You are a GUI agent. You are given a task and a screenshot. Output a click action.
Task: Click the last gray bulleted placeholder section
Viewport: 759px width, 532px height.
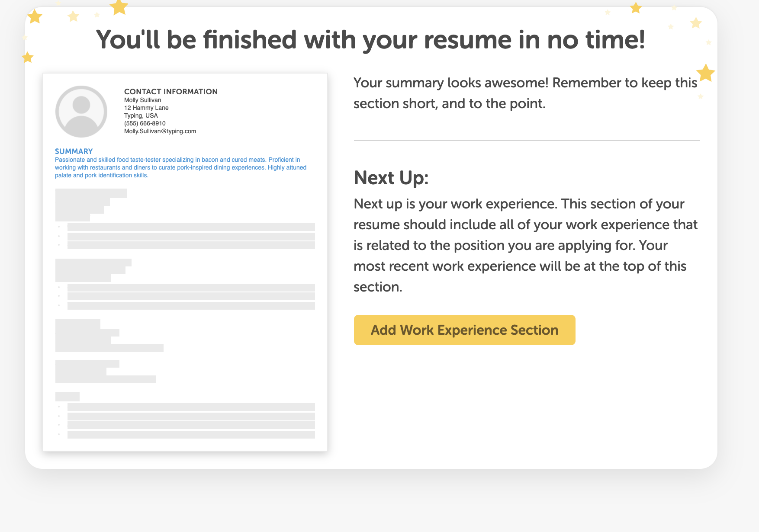(185, 415)
